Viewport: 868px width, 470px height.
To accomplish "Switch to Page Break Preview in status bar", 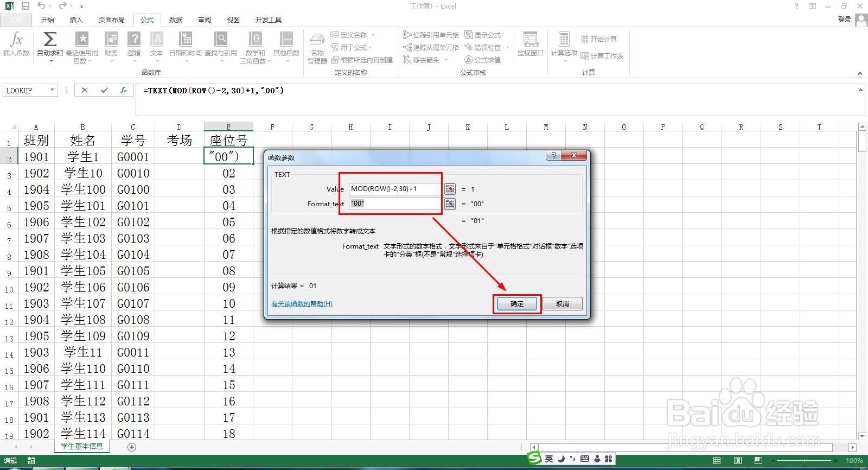I will [x=758, y=460].
